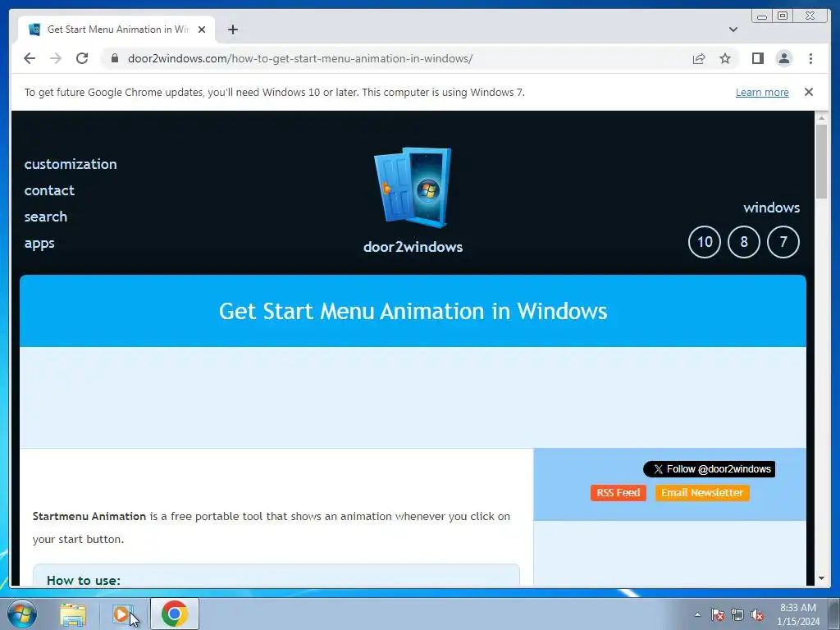Select the Windows 8 circle
The height and width of the screenshot is (630, 840).
click(743, 242)
